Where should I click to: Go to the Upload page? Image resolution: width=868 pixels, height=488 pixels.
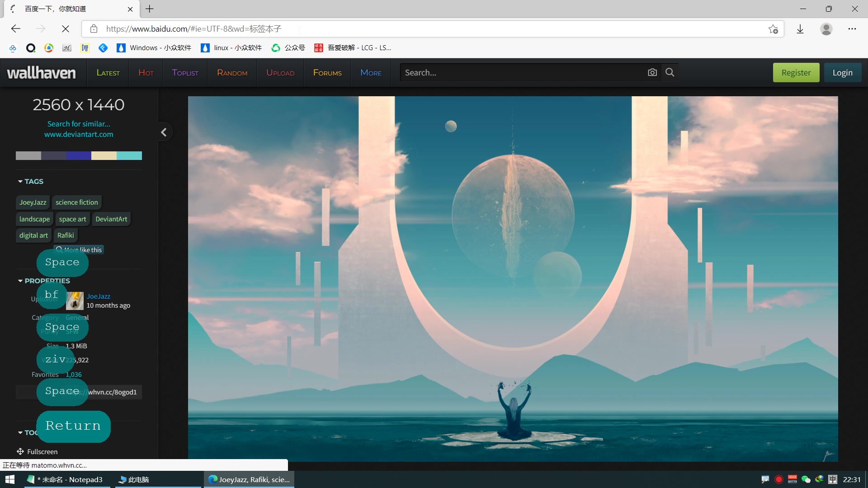tap(280, 73)
